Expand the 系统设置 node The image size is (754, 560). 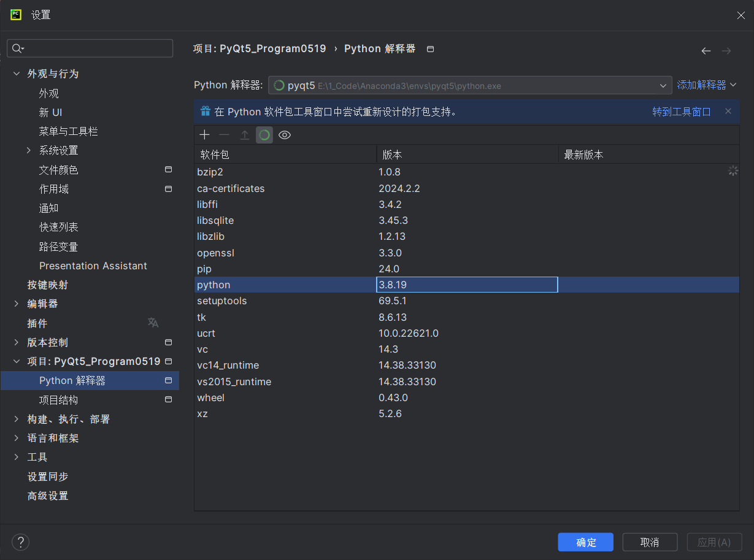coord(28,150)
